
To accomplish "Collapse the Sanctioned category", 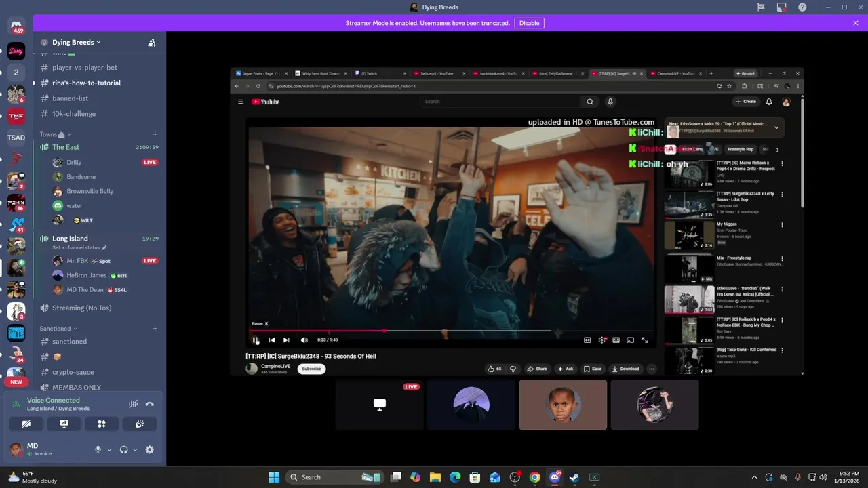I will [x=58, y=329].
